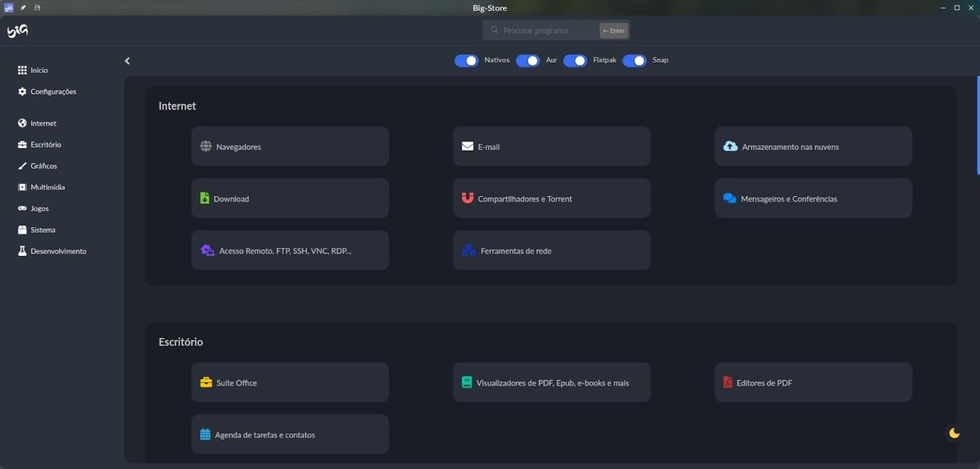The image size is (980, 469).
Task: Open Mensageiros e Conferências category
Action: 813,198
